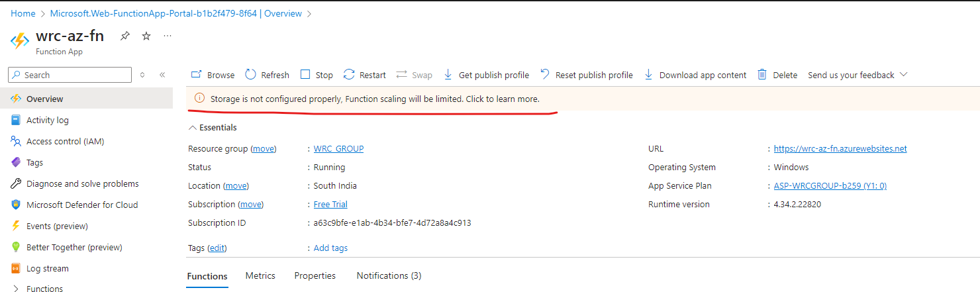Click Add tags link

pyautogui.click(x=330, y=248)
